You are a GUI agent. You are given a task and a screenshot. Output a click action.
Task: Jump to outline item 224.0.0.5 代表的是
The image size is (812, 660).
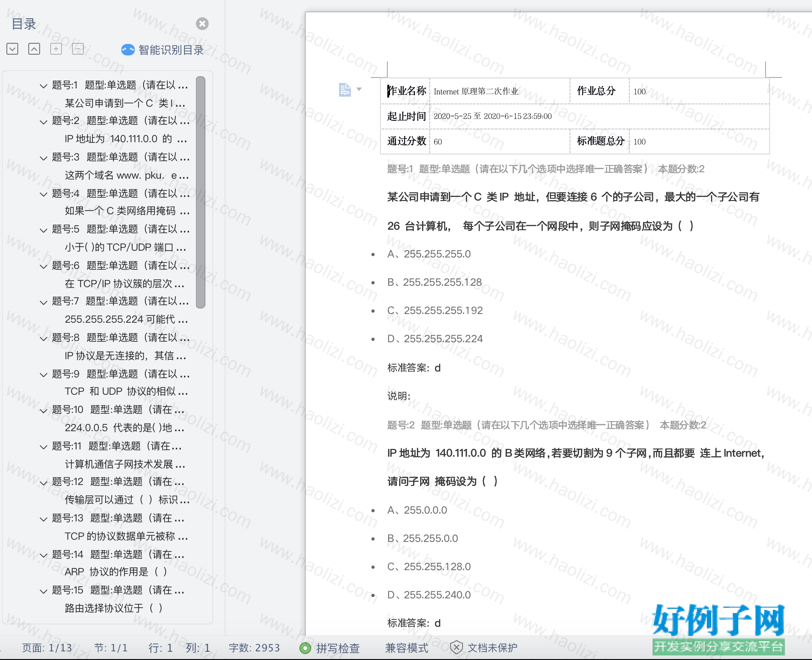(x=124, y=428)
